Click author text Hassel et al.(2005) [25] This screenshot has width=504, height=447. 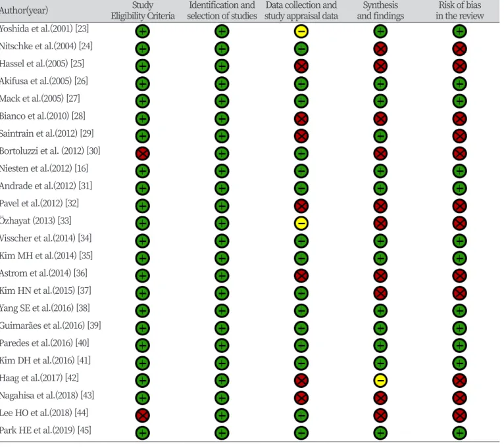42,64
